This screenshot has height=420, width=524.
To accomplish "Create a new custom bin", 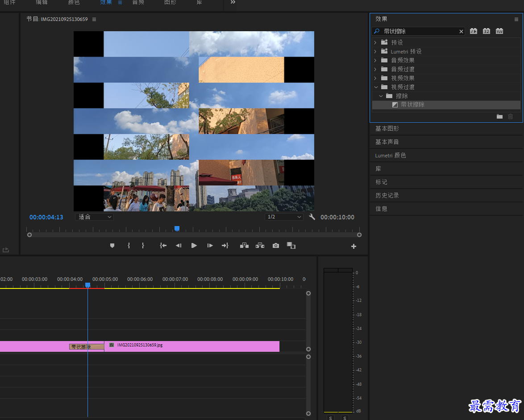I will [499, 116].
